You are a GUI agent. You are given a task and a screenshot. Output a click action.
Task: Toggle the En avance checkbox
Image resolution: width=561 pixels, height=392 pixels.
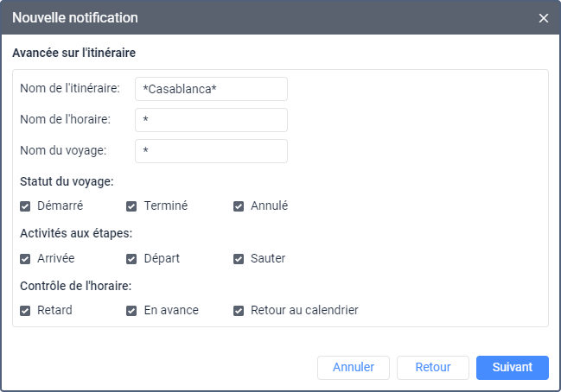(132, 310)
